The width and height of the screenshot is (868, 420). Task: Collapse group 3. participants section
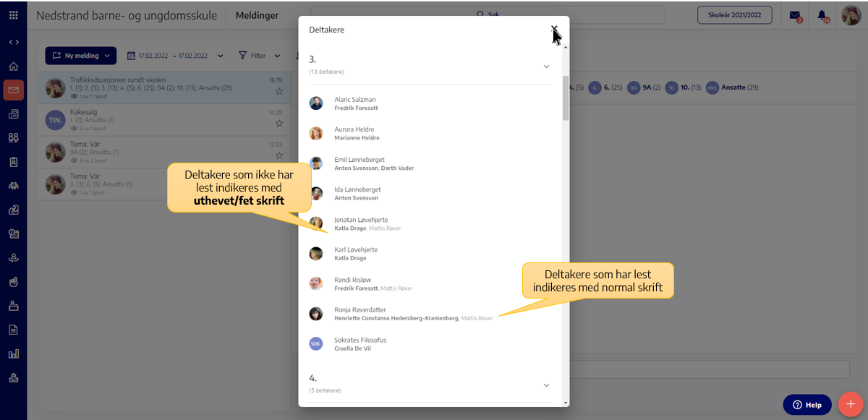click(546, 67)
